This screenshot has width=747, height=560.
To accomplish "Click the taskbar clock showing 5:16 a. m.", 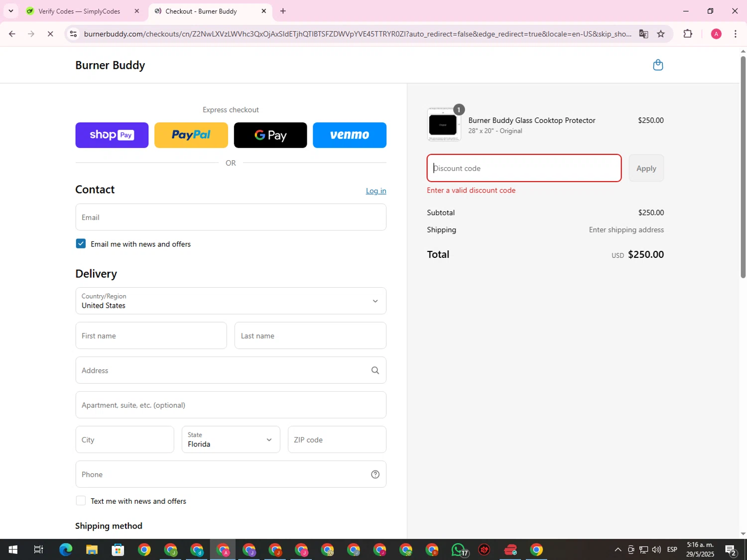I will pyautogui.click(x=700, y=550).
